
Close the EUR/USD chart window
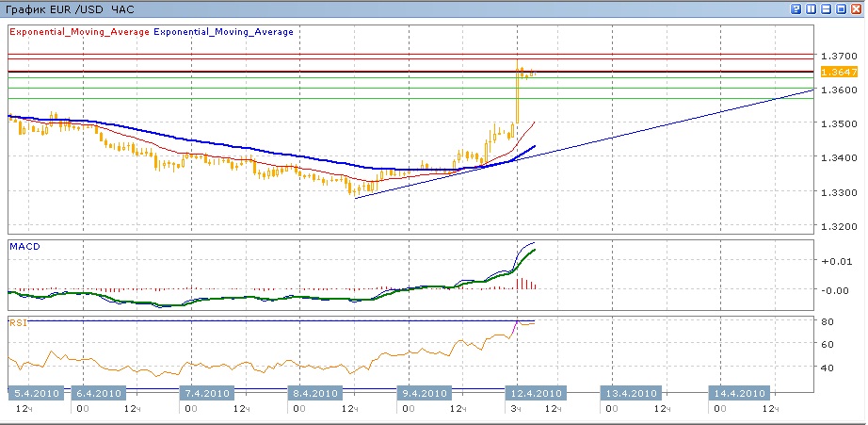tap(857, 8)
